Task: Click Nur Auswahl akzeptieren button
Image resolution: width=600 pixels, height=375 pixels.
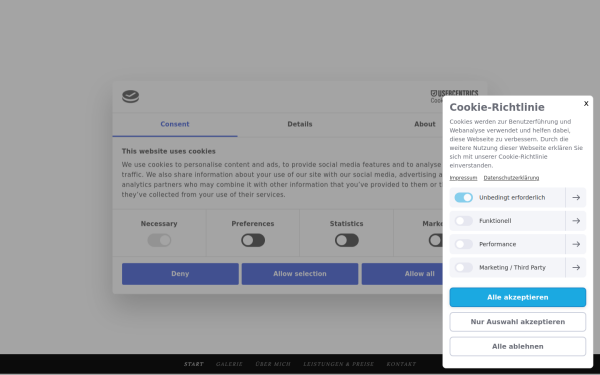Action: pyautogui.click(x=517, y=322)
